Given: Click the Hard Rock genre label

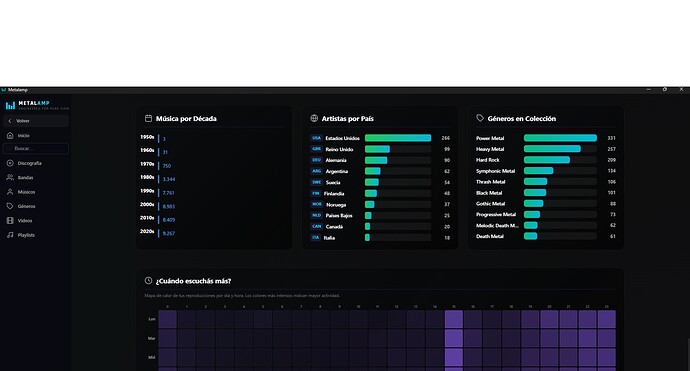Looking at the screenshot, I should click(x=488, y=160).
